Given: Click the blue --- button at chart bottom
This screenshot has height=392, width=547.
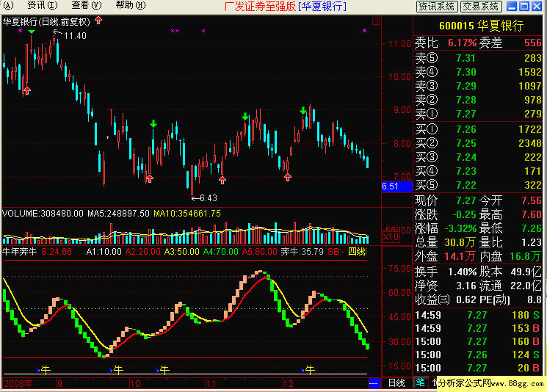Looking at the screenshot, I should click(373, 384).
